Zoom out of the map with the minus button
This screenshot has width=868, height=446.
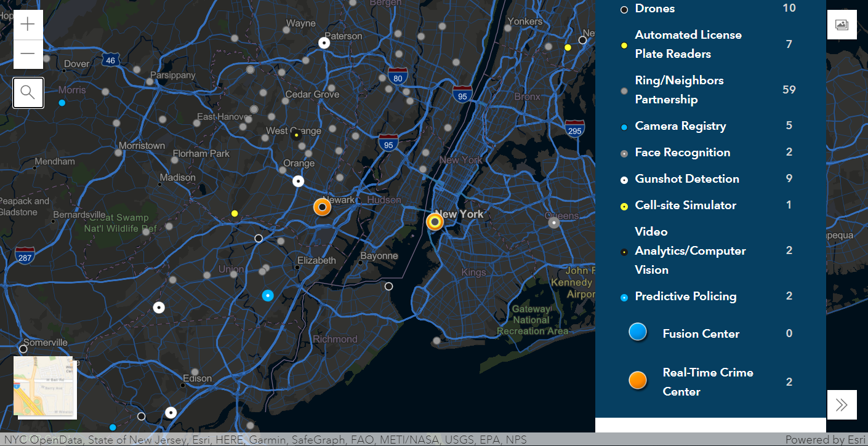[28, 54]
